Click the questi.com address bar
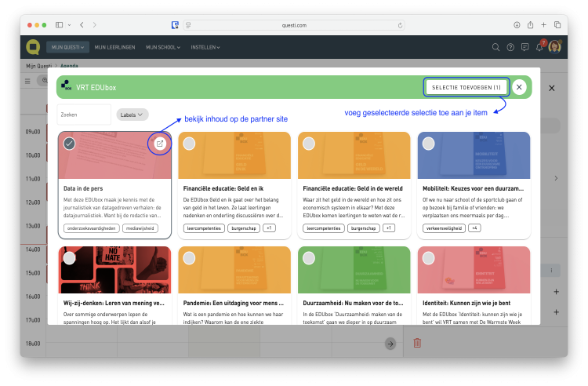This screenshot has height=386, width=588. click(x=294, y=26)
